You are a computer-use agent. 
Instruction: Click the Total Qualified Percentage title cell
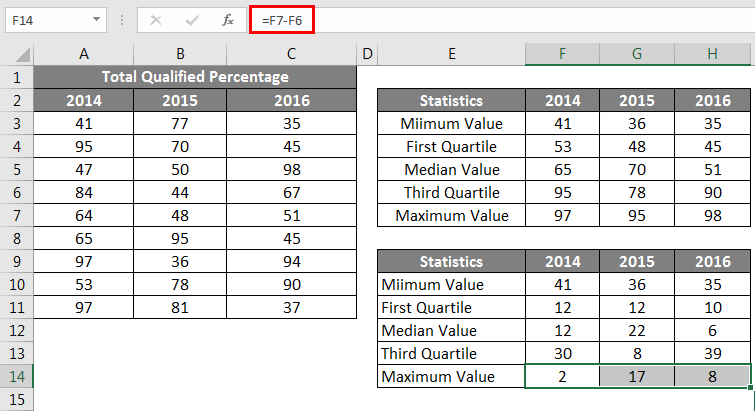(195, 77)
